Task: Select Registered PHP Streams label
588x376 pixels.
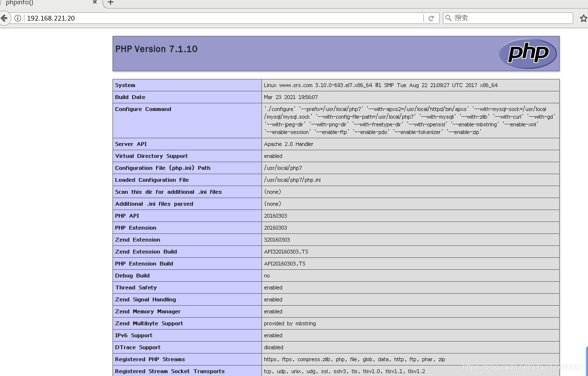Action: [150, 359]
